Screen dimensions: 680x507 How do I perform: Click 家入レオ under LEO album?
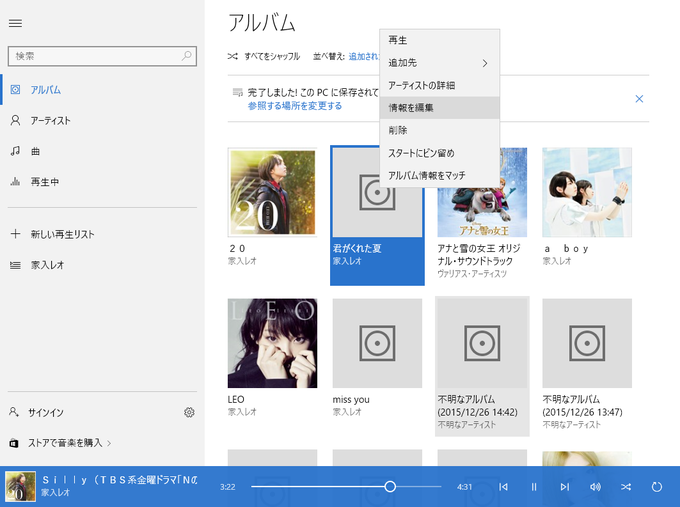pyautogui.click(x=242, y=412)
